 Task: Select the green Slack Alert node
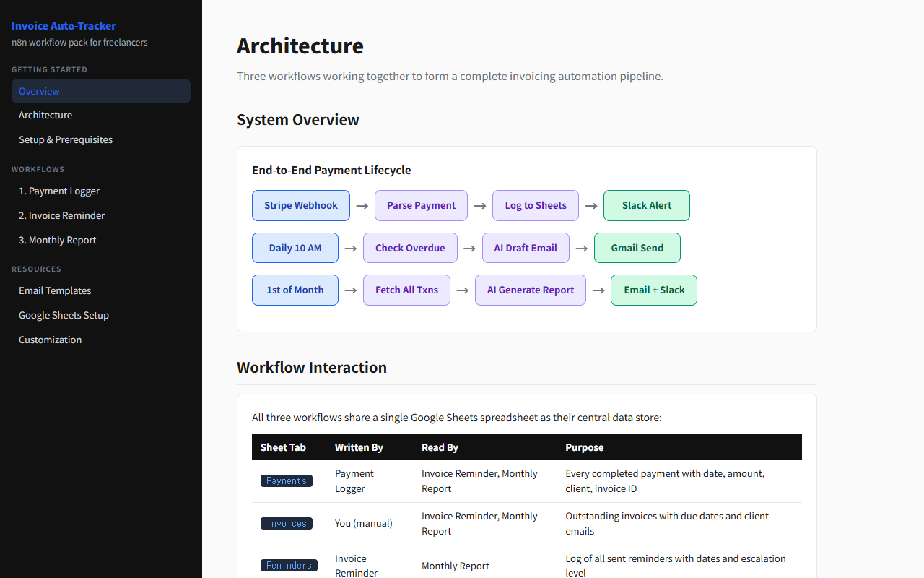[x=647, y=206]
